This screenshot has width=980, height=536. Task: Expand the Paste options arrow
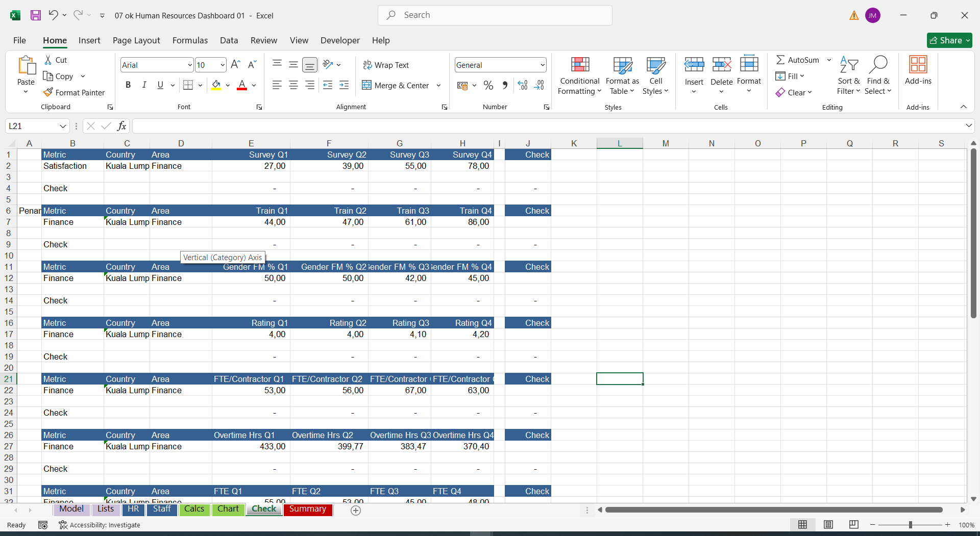click(x=26, y=92)
